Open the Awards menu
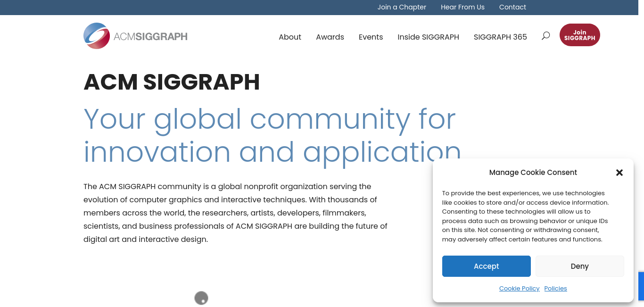 (x=330, y=37)
